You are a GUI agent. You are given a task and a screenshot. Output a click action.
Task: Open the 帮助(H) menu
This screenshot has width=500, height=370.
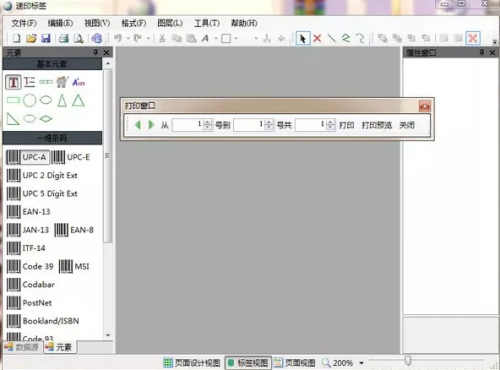click(244, 23)
